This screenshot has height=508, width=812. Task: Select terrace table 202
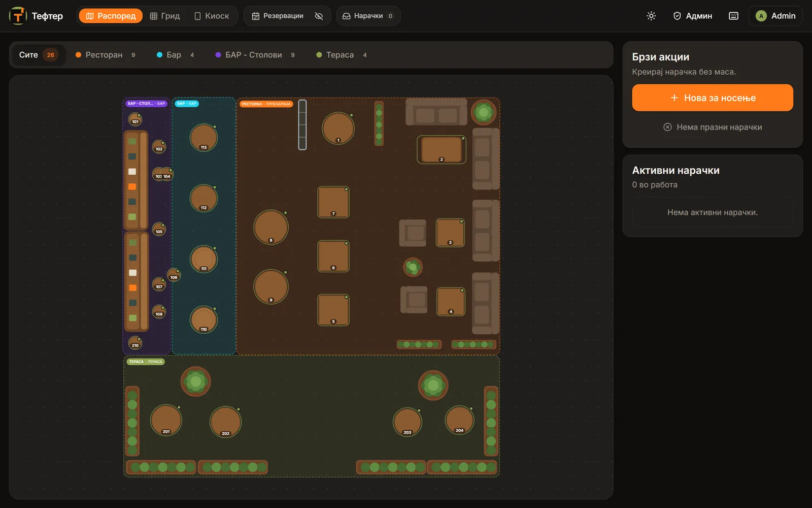[225, 422]
